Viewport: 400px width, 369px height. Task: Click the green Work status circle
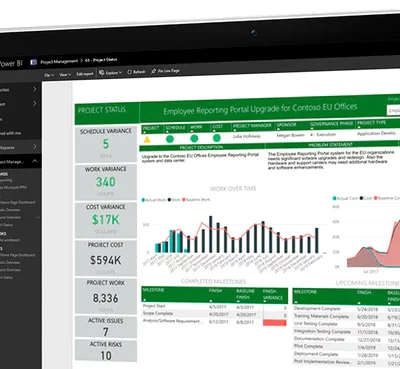[x=194, y=138]
